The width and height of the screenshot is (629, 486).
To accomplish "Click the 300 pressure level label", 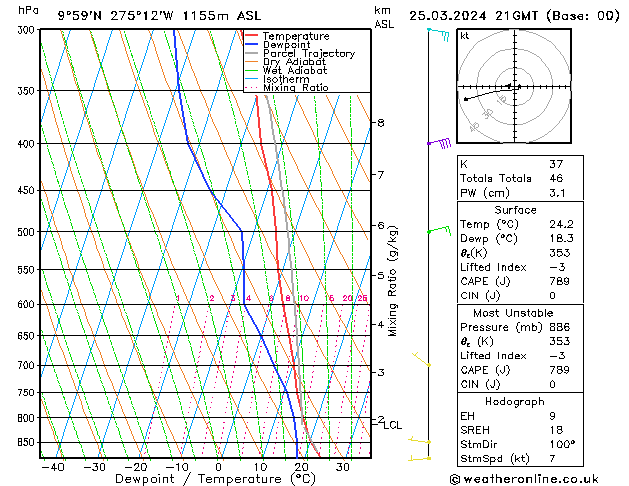I will 28,30.
